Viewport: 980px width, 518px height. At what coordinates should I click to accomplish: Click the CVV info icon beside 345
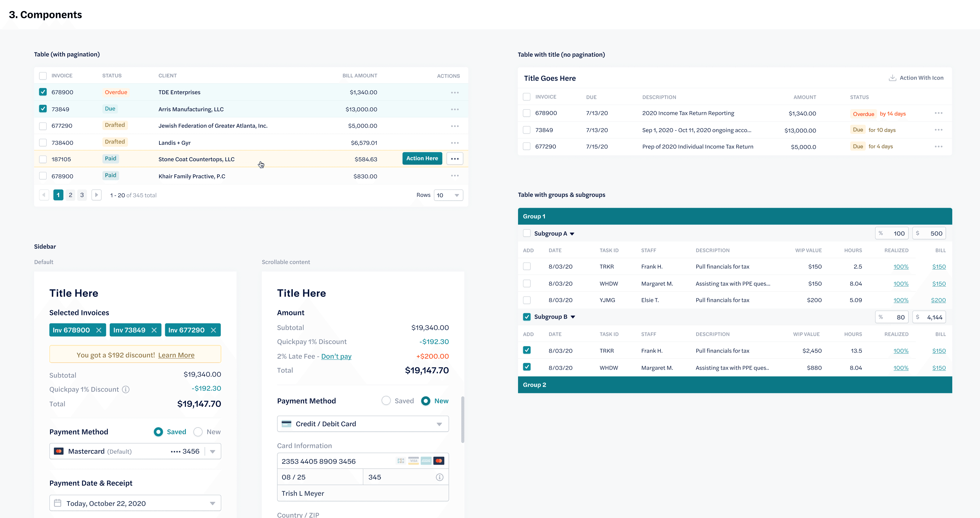pyautogui.click(x=439, y=477)
